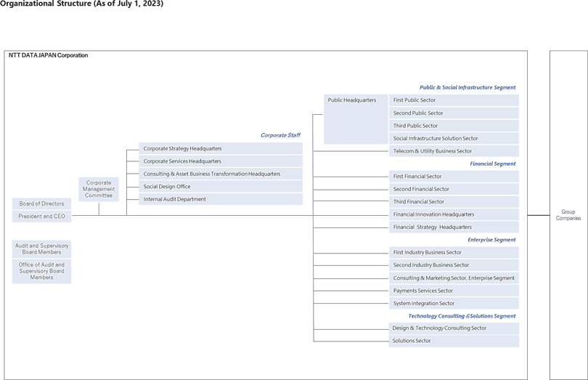This screenshot has width=588, height=380.
Task: Select Payments Services Sector entry
Action: (x=454, y=291)
